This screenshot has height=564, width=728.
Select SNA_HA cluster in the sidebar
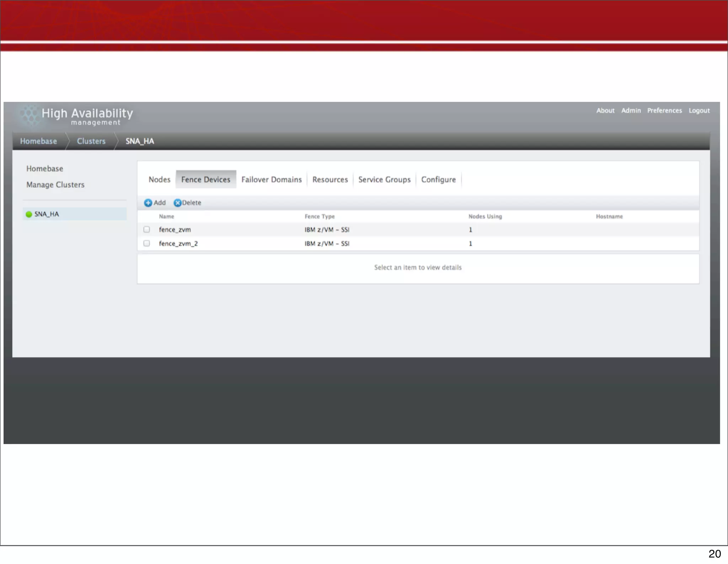(47, 214)
